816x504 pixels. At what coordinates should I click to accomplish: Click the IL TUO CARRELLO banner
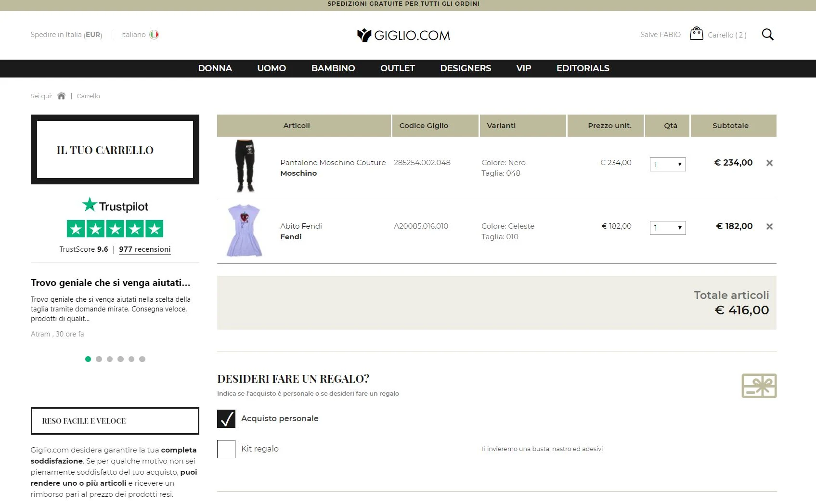pos(115,150)
